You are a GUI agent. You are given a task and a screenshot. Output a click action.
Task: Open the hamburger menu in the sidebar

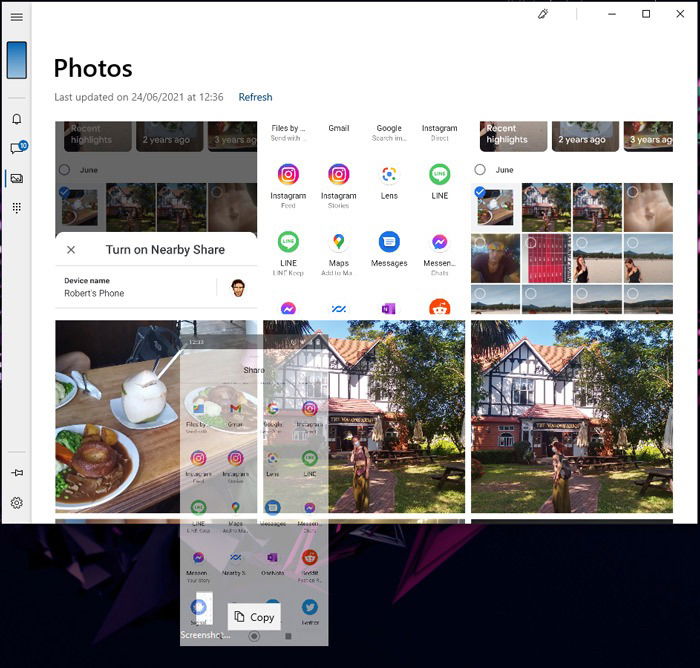[17, 17]
